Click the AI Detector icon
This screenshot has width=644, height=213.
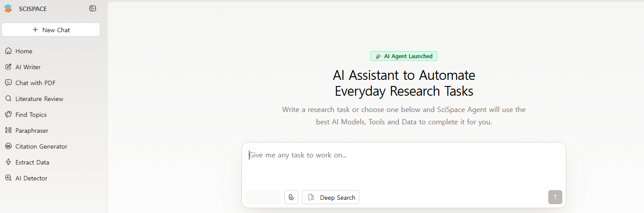coord(8,178)
